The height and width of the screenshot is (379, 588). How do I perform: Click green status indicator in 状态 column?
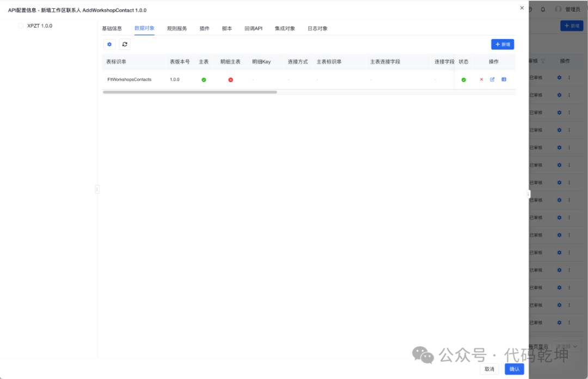coord(463,80)
